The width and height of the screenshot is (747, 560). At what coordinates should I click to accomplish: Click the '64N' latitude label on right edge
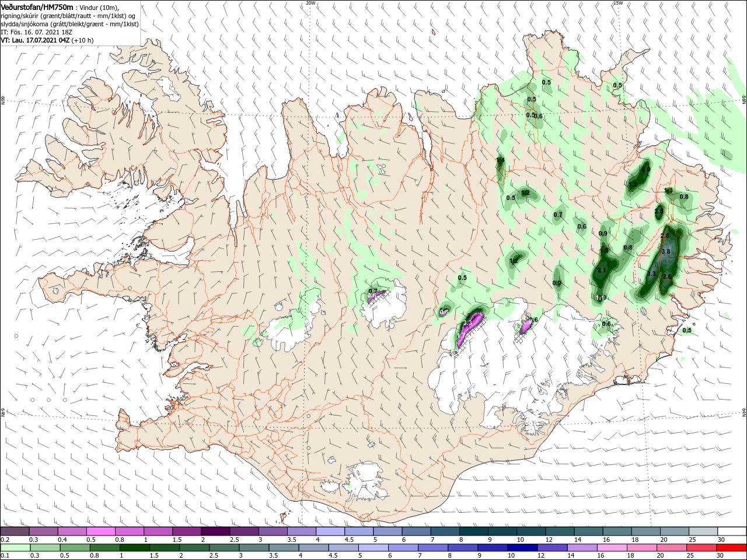744,412
